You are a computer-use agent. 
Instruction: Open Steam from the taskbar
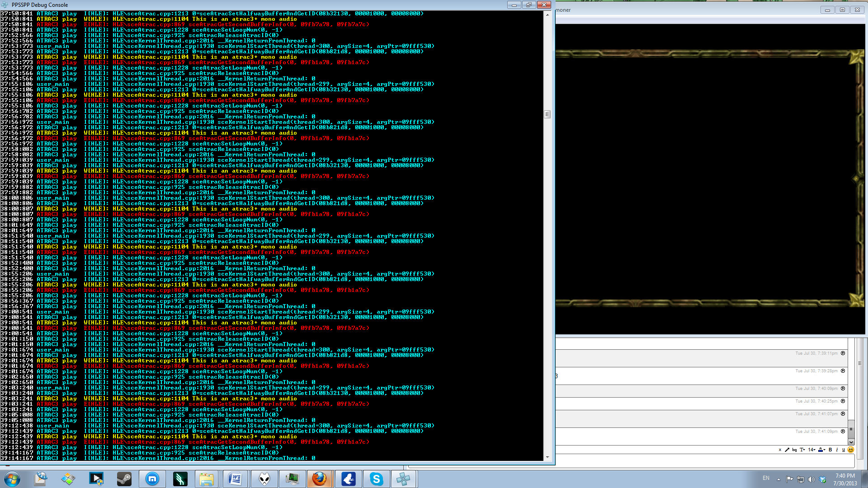click(124, 479)
